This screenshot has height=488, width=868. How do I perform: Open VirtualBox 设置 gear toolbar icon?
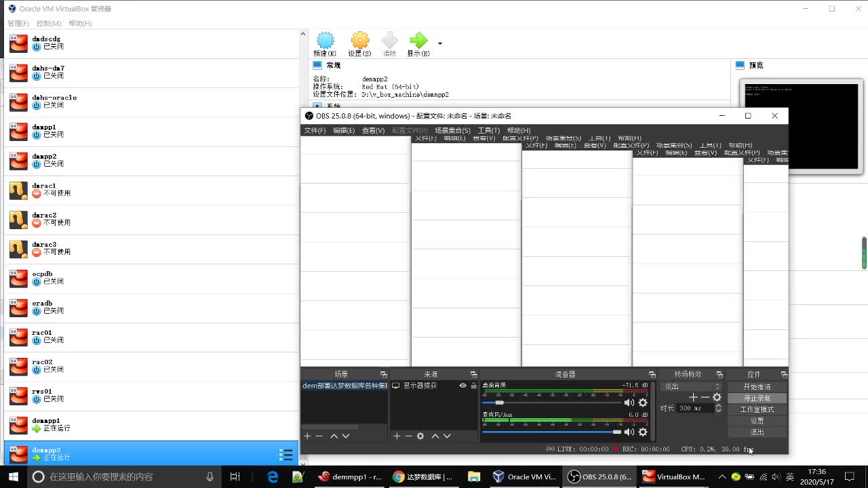click(360, 41)
